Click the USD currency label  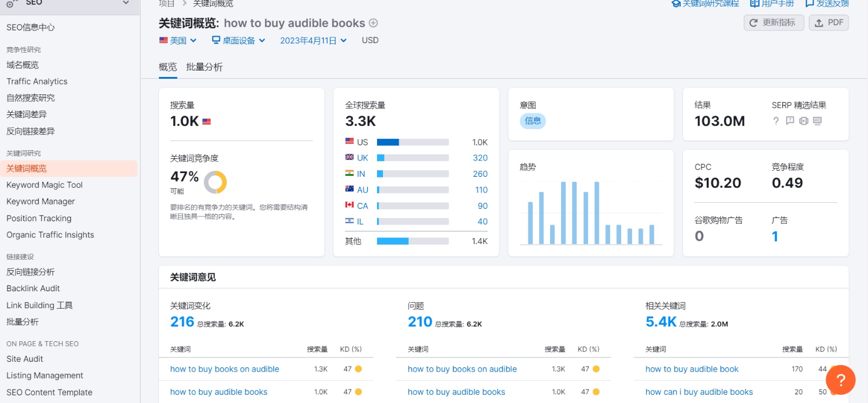(x=370, y=40)
